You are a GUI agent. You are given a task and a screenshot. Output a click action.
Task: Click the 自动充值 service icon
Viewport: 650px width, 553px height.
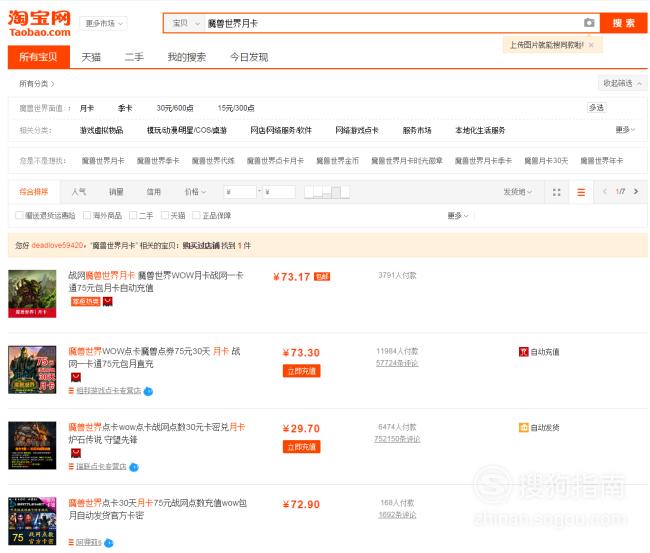click(524, 352)
